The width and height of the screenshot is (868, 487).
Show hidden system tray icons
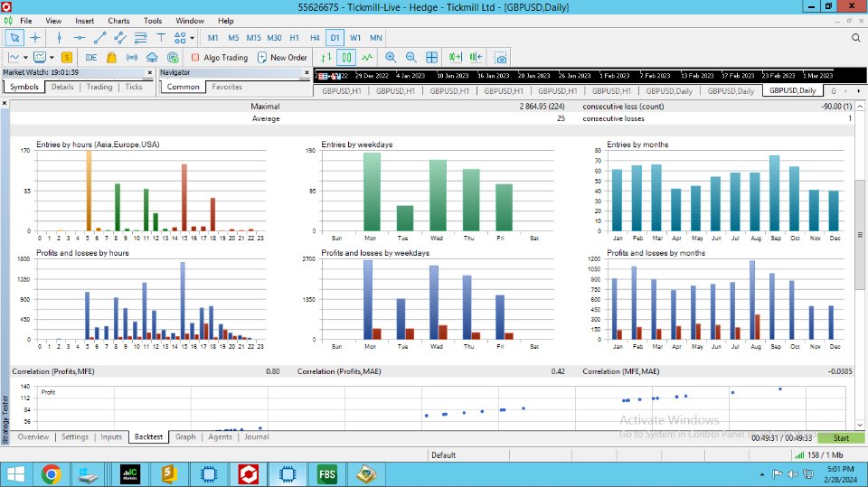761,474
